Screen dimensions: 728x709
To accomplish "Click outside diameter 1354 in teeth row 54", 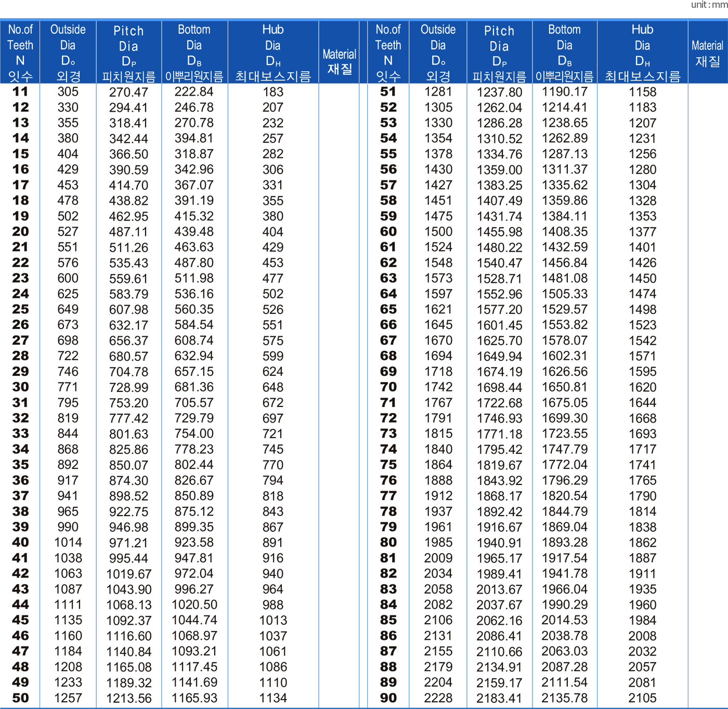I will coord(438,138).
